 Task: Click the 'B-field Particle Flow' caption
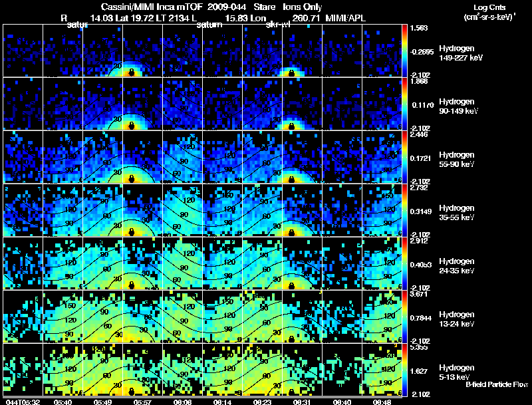click(497, 384)
